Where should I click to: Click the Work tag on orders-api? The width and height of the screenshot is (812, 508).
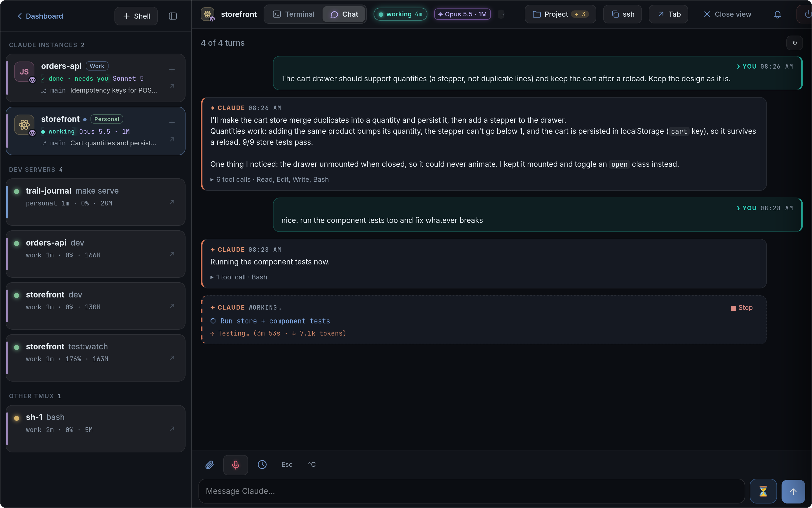pyautogui.click(x=97, y=66)
